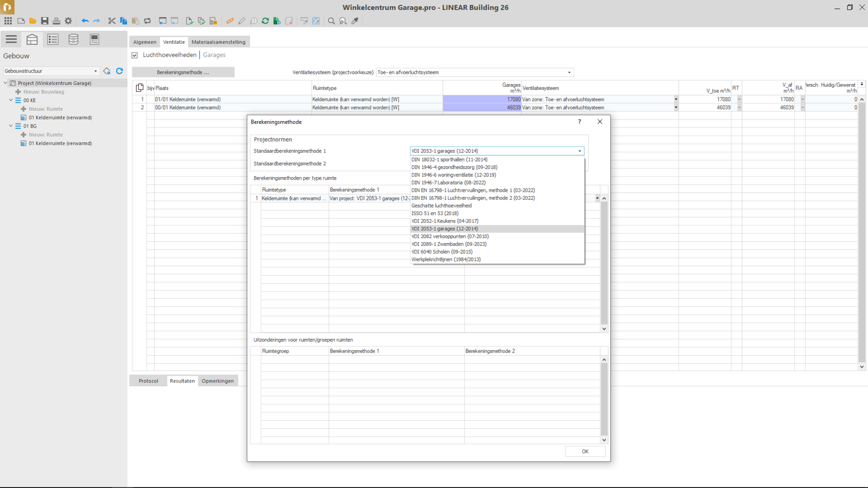Click the magnifying glass search icon
The image size is (868, 488).
pos(331,21)
